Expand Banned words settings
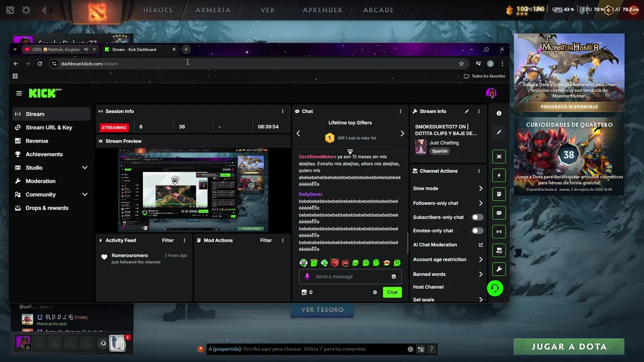The image size is (644, 362). [x=480, y=275]
